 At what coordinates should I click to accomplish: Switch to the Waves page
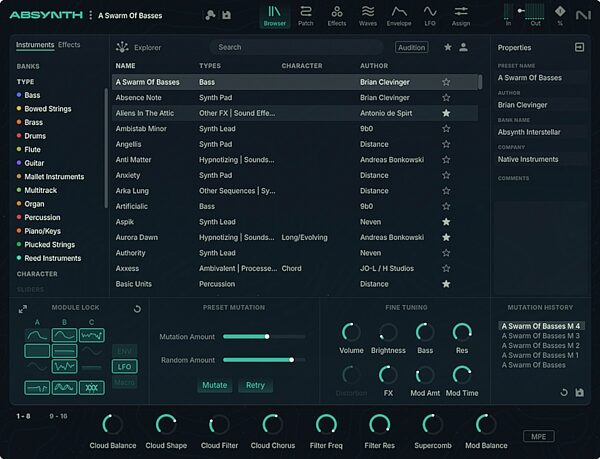pos(368,16)
